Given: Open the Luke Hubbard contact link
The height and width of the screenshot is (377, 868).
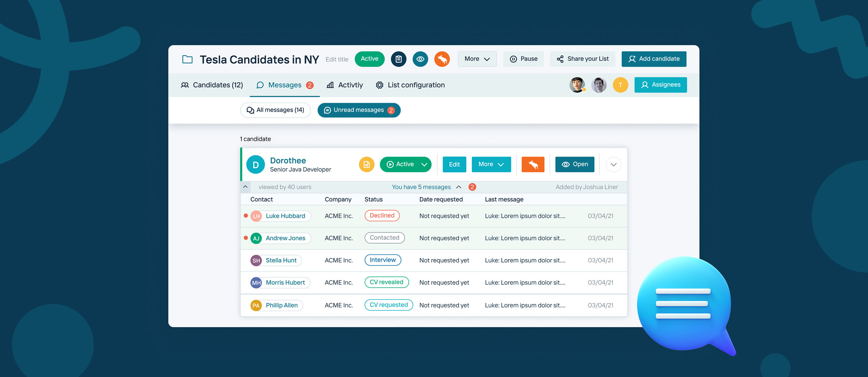Looking at the screenshot, I should [x=285, y=216].
